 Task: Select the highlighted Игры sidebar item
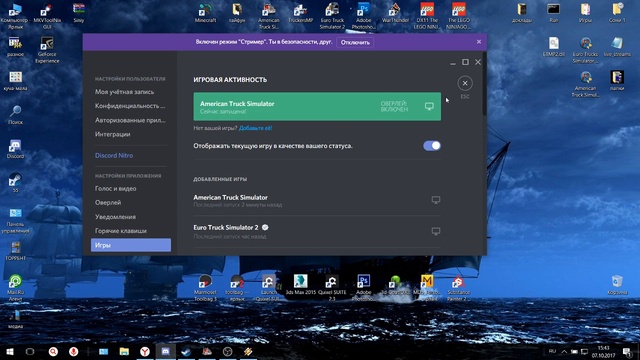[x=131, y=245]
